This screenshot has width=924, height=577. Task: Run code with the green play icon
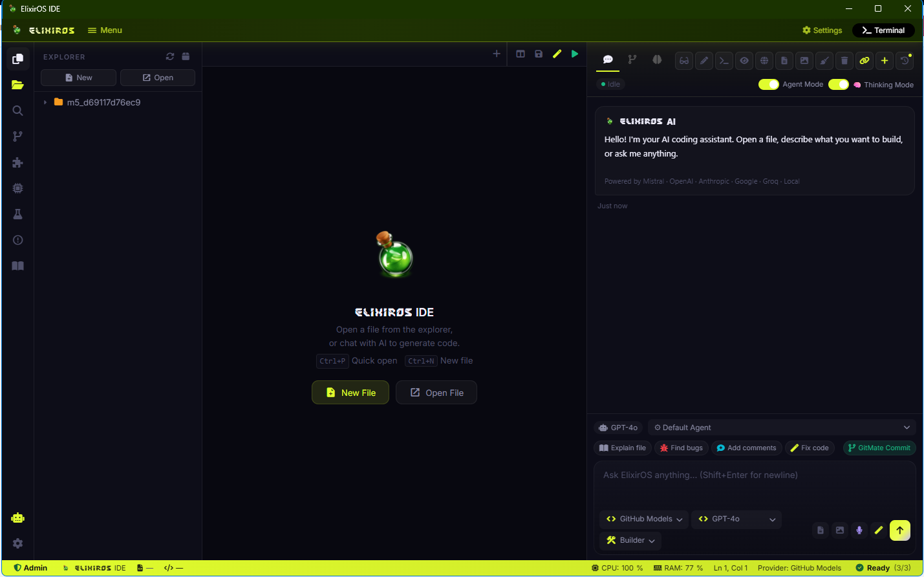575,54
